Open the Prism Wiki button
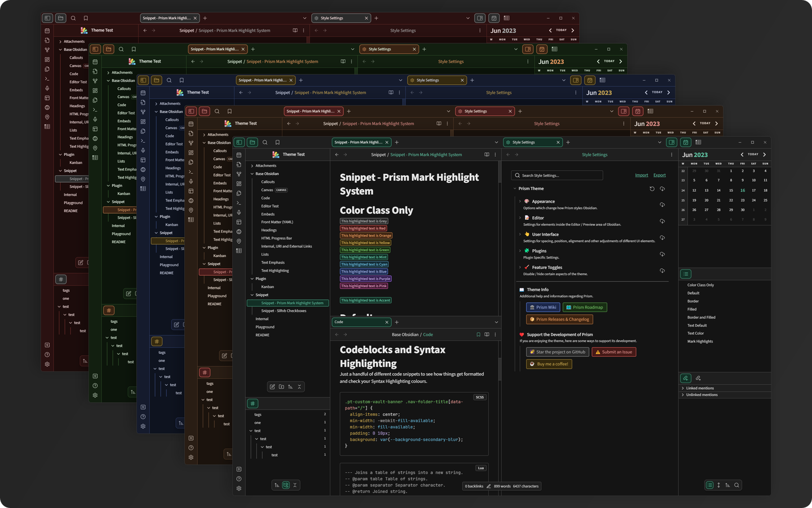The height and width of the screenshot is (508, 812). point(543,308)
